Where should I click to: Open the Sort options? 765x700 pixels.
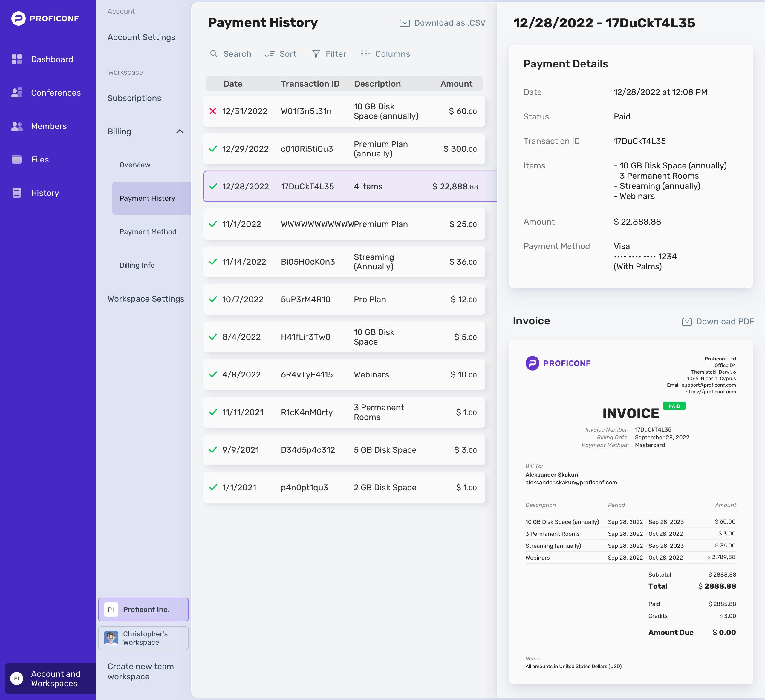point(280,54)
